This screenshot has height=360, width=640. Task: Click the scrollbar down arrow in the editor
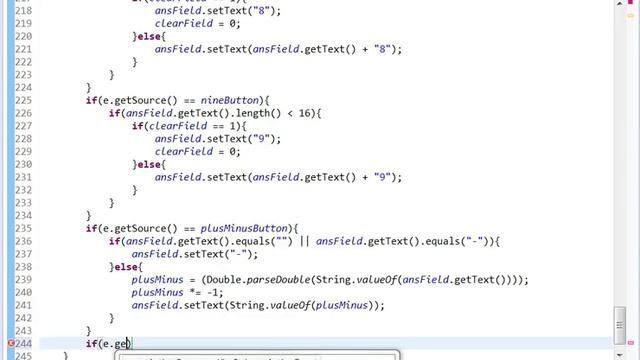[x=620, y=356]
